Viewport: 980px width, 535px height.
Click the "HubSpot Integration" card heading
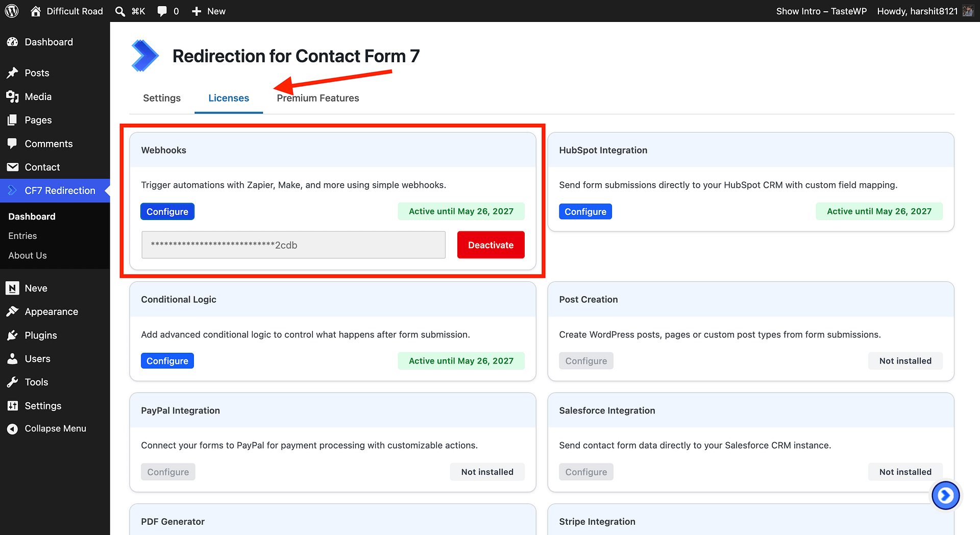point(603,150)
